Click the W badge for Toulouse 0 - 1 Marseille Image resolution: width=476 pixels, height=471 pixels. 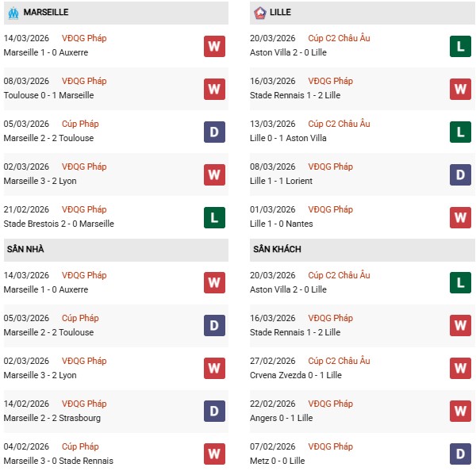[214, 89]
